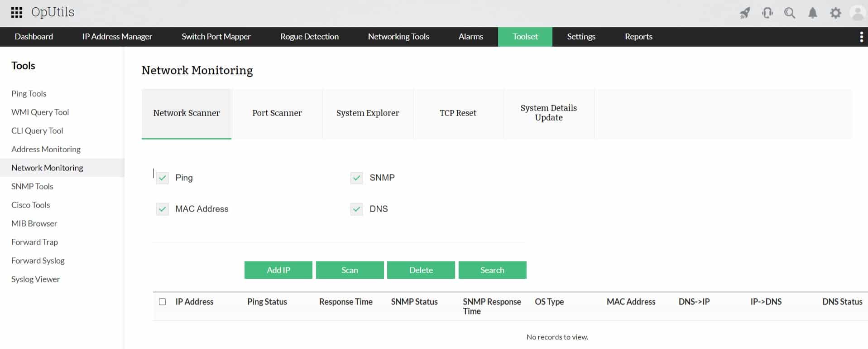
Task: Click the Delete button
Action: 421,270
